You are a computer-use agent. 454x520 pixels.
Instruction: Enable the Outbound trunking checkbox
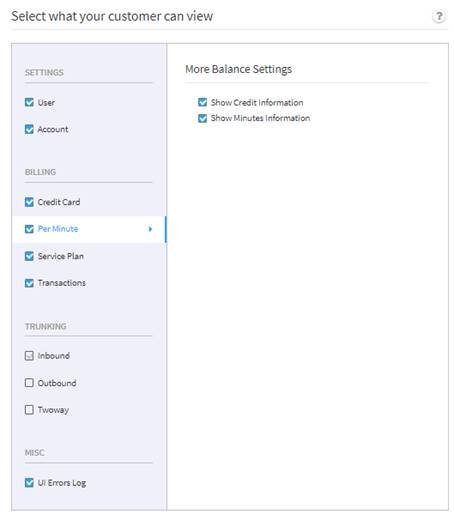click(x=29, y=383)
